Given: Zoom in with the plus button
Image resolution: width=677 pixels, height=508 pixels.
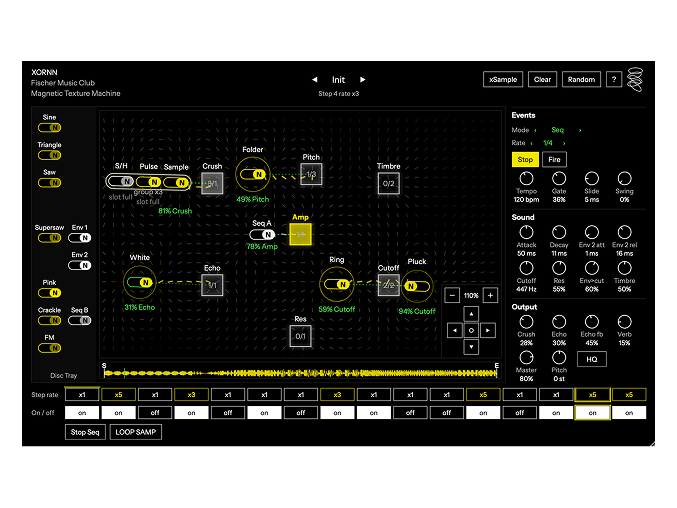Looking at the screenshot, I should [x=490, y=296].
